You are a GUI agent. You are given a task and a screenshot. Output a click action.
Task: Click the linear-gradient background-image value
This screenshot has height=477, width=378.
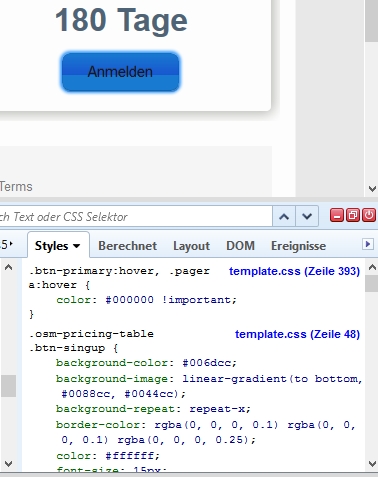click(x=211, y=386)
